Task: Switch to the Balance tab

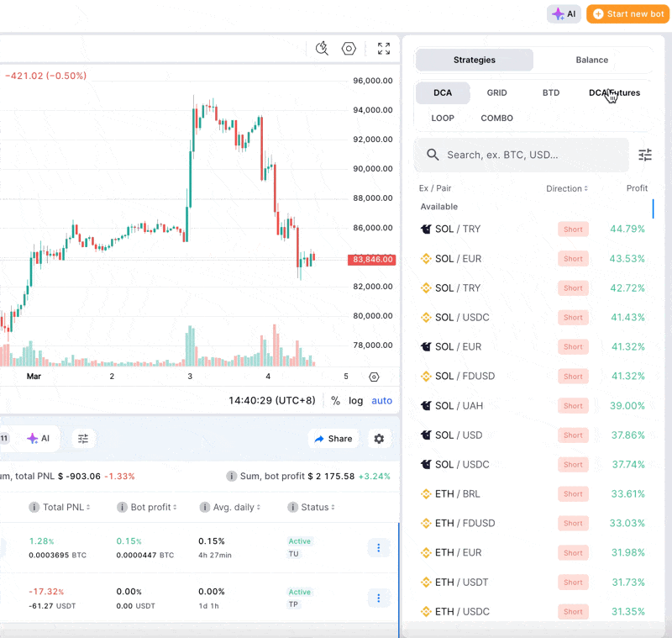Action: tap(592, 61)
